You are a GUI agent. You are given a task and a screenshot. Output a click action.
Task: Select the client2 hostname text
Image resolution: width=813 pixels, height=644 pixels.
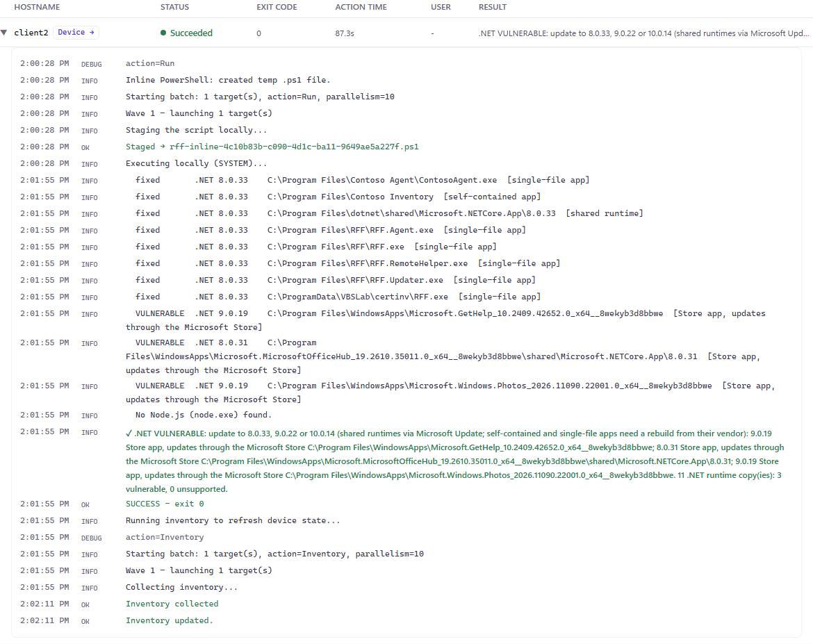coord(31,33)
